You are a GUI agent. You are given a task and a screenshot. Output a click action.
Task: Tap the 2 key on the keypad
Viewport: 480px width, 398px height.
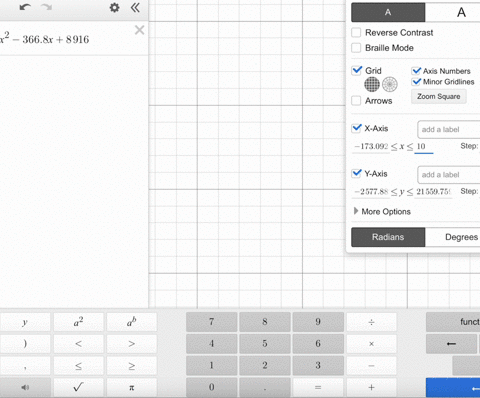(265, 365)
